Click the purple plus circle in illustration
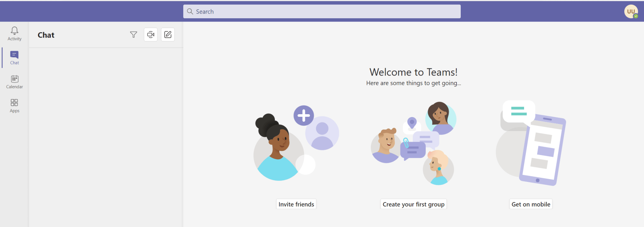Image resolution: width=644 pixels, height=227 pixels. coord(304,115)
